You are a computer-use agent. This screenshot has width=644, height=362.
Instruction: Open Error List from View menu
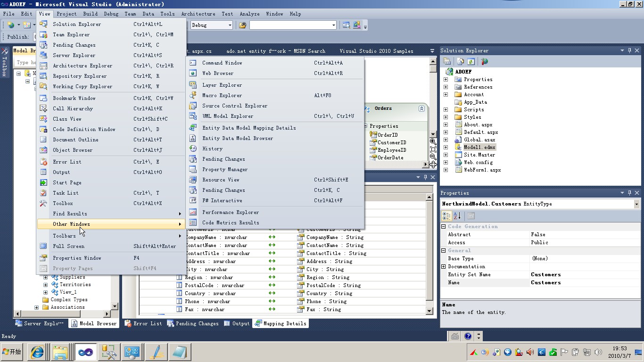[111, 162]
